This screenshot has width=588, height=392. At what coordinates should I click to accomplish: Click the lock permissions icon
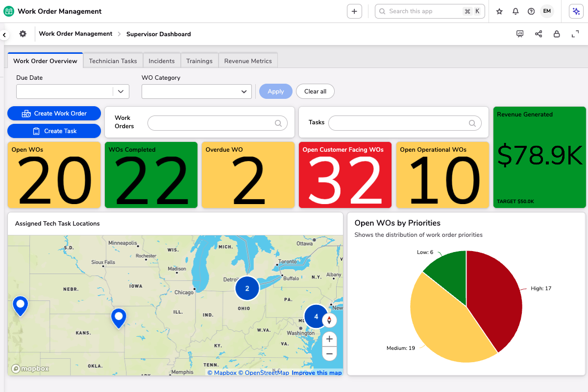[x=557, y=34]
